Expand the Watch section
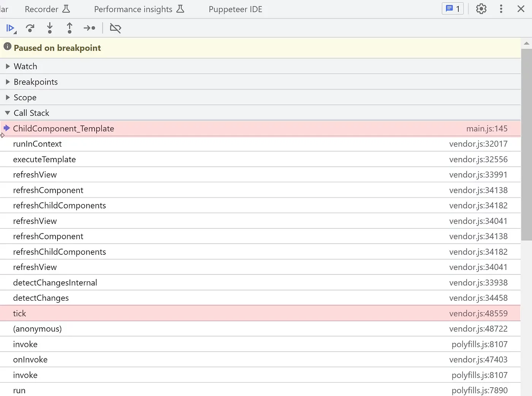532x396 pixels. click(x=25, y=66)
